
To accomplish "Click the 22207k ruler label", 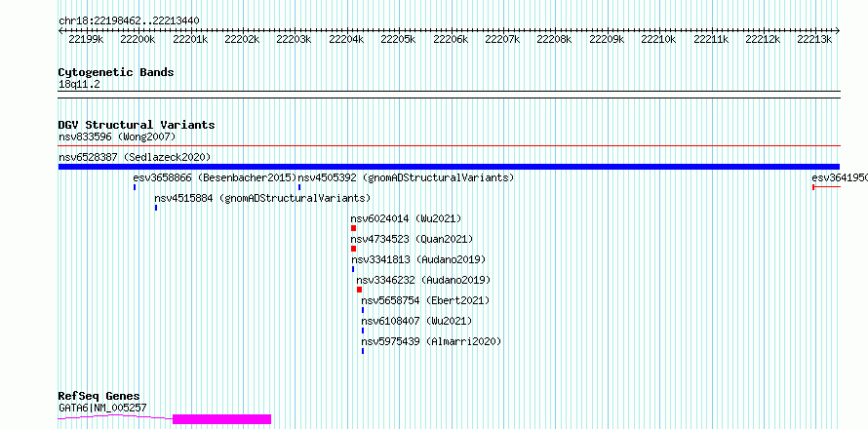I will [x=502, y=39].
